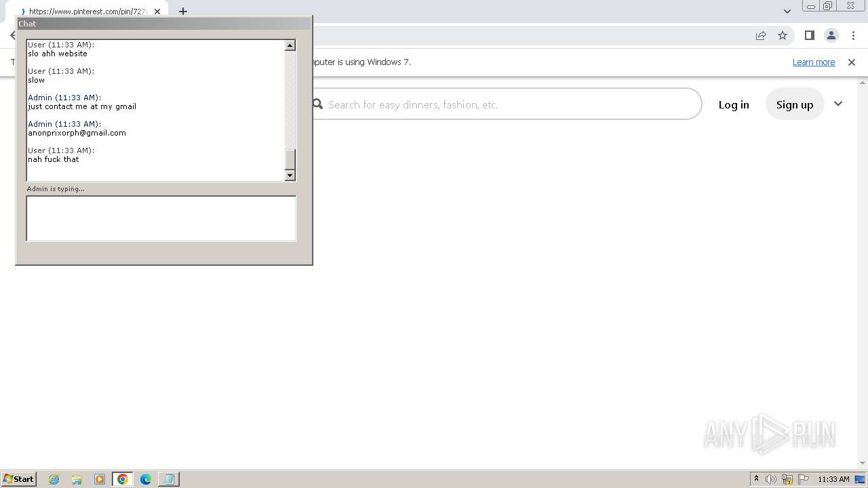The image size is (868, 488).
Task: Click the chat scrollbar up arrow
Action: pos(290,45)
